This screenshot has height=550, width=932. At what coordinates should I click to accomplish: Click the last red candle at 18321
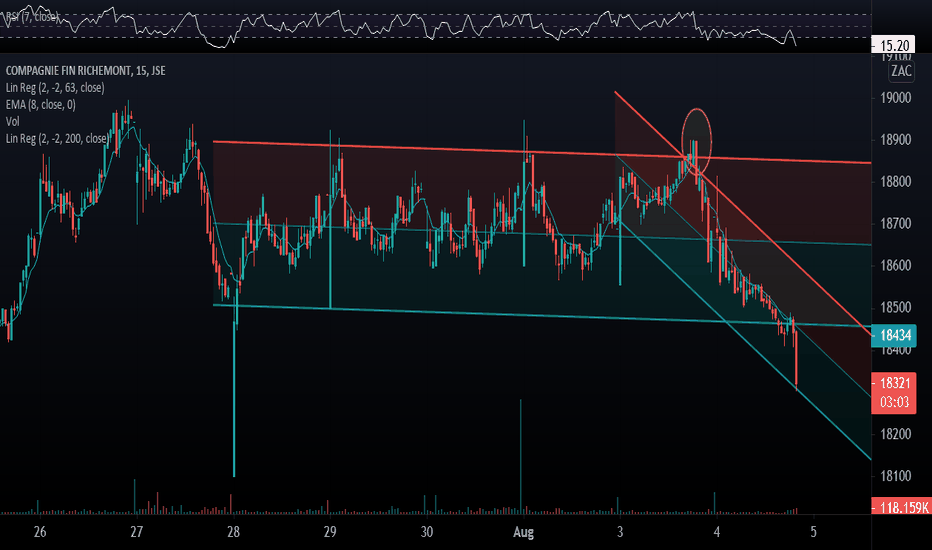click(796, 362)
